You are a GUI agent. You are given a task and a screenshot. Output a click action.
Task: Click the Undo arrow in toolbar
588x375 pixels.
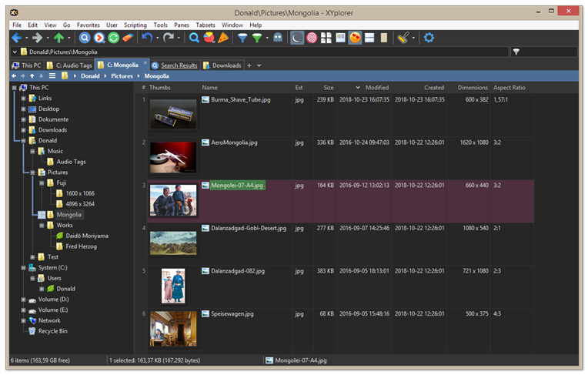pyautogui.click(x=147, y=38)
